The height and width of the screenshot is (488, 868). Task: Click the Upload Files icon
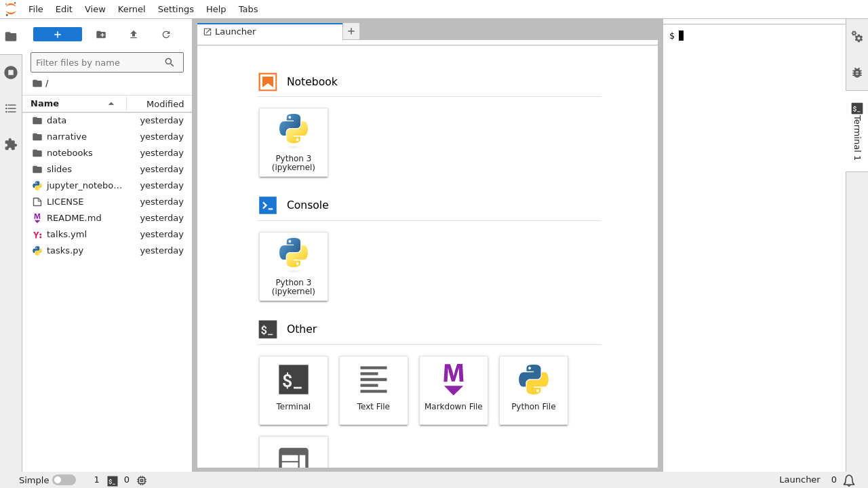[x=134, y=35]
